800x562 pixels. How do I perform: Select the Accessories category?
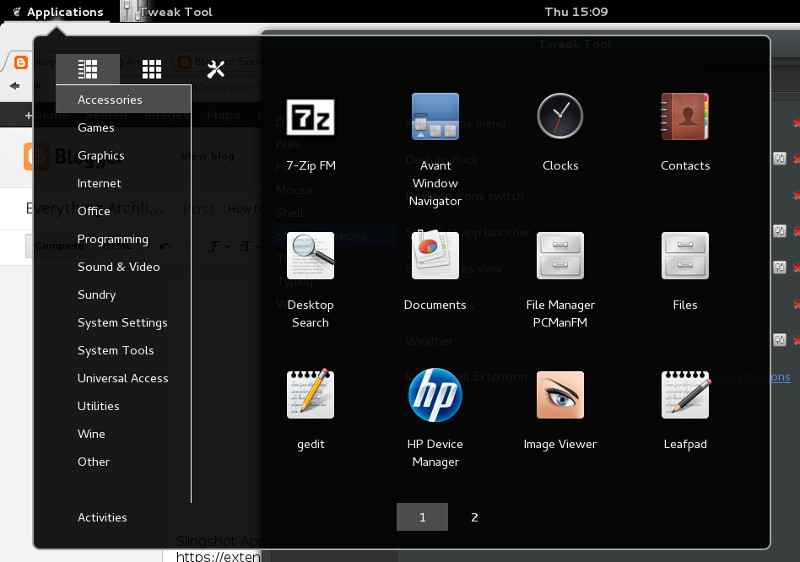[123, 99]
